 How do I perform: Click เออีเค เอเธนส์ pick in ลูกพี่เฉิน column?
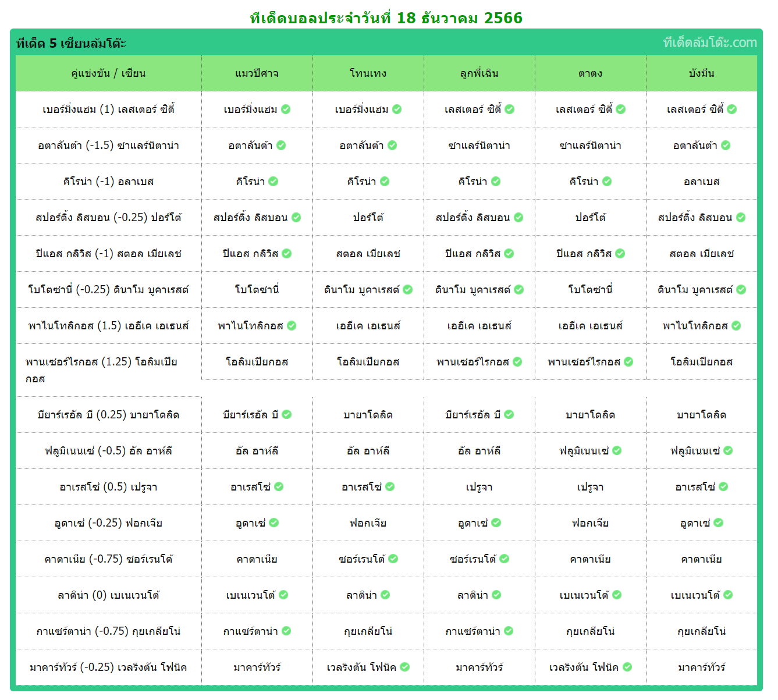[479, 326]
